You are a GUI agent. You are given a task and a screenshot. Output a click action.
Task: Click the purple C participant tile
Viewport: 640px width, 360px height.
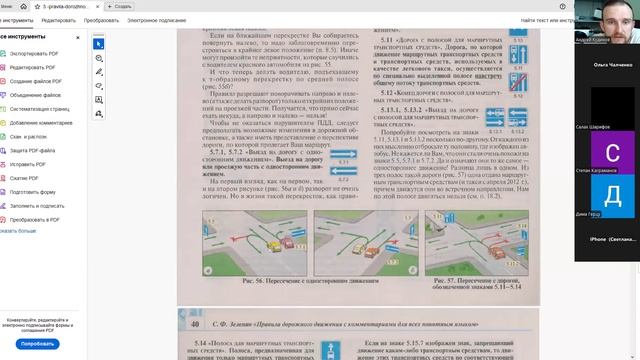click(x=613, y=152)
